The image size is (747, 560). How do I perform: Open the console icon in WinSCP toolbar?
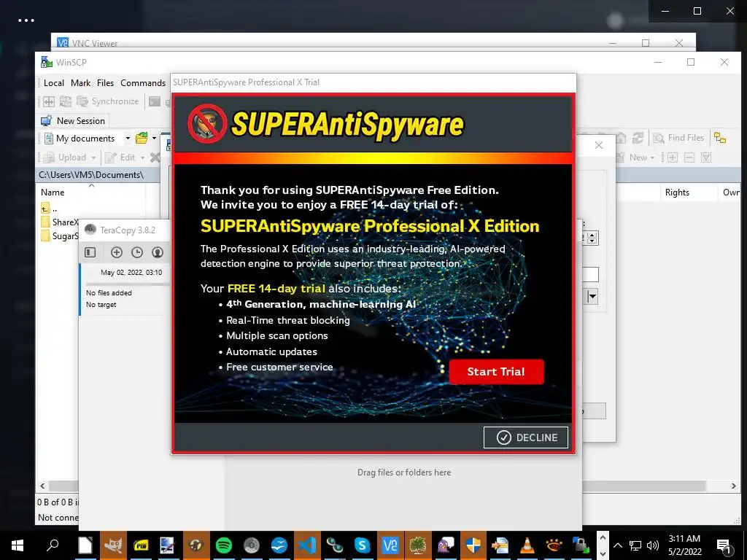(x=155, y=101)
